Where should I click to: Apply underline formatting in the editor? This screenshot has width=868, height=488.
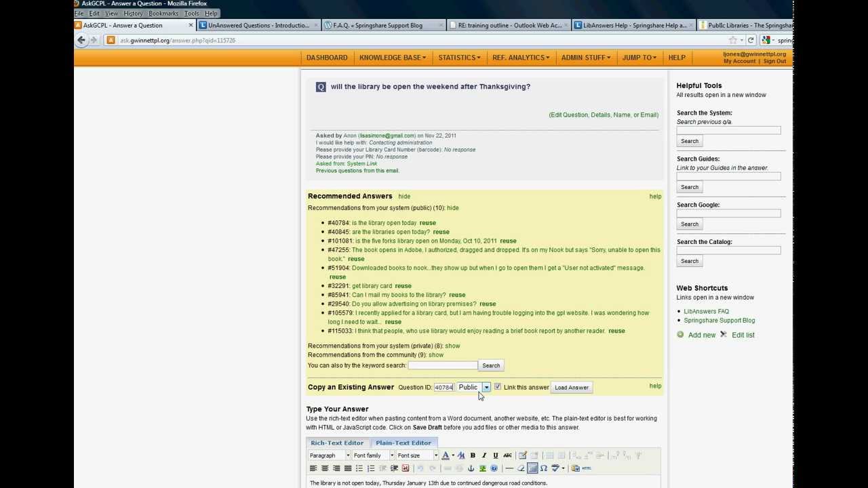pyautogui.click(x=496, y=455)
